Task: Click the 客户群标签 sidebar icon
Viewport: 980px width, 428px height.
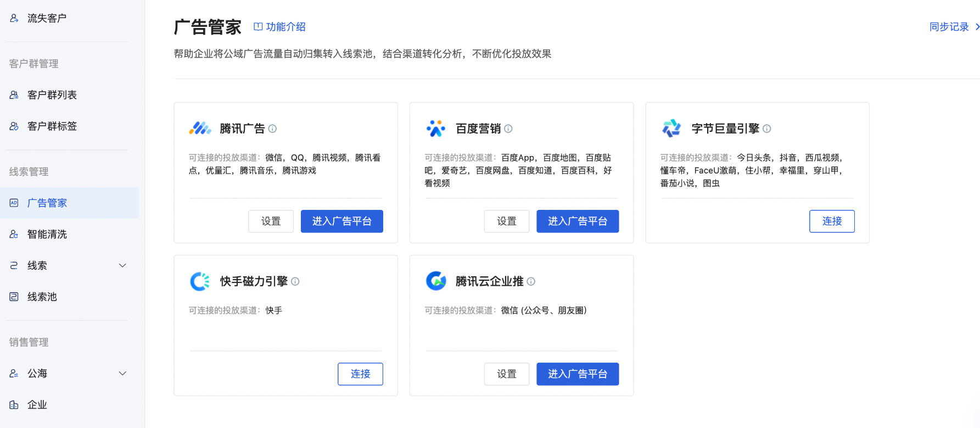Action: pyautogui.click(x=14, y=126)
